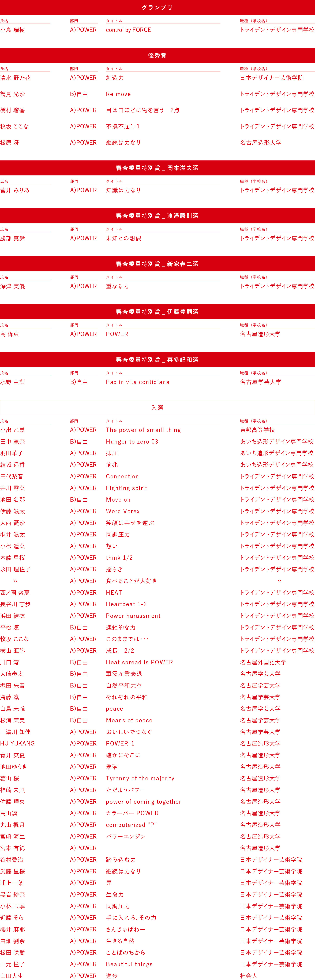Click the title 'Tyranny of the majority'
Image resolution: width=315 pixels, height=980 pixels.
coord(140,778)
